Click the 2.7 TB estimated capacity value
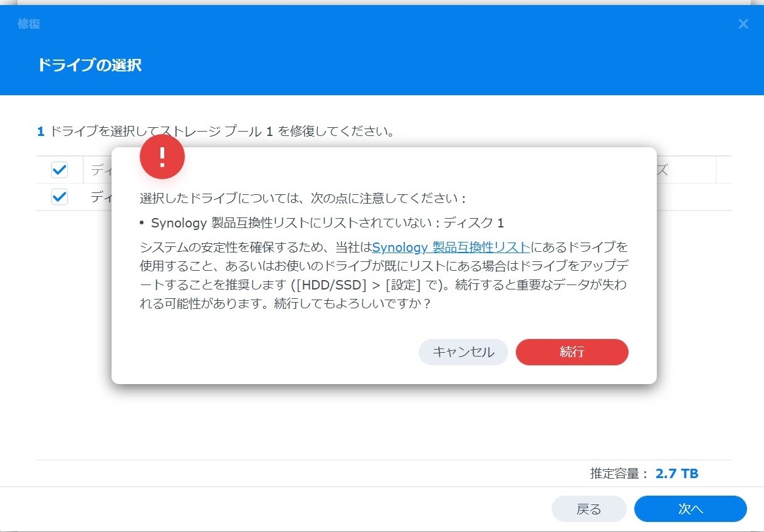Image resolution: width=764 pixels, height=532 pixels. tap(676, 474)
